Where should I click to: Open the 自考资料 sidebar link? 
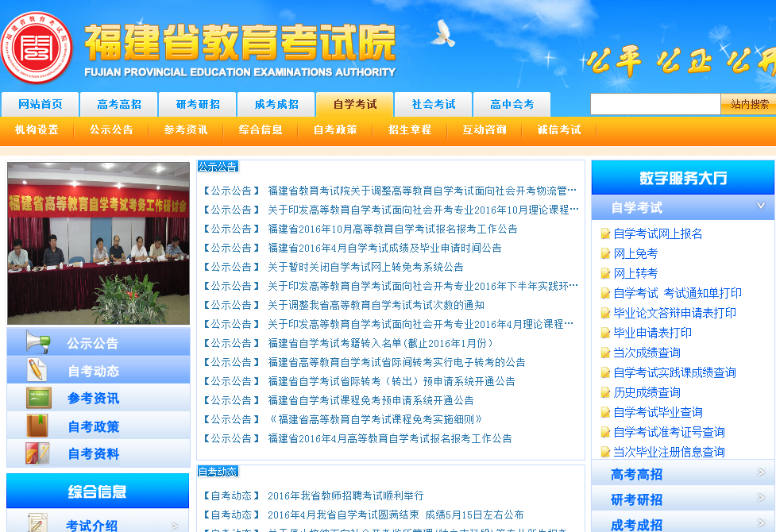94,454
